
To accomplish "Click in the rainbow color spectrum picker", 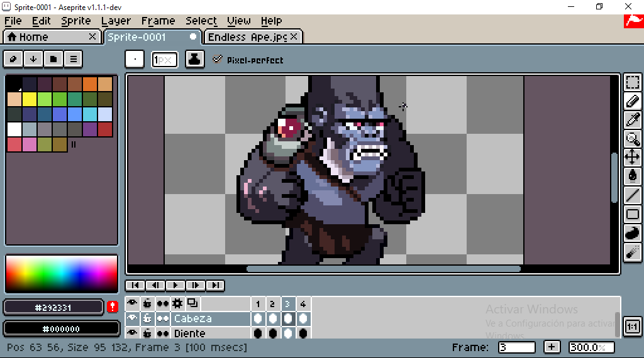I will pyautogui.click(x=62, y=274).
